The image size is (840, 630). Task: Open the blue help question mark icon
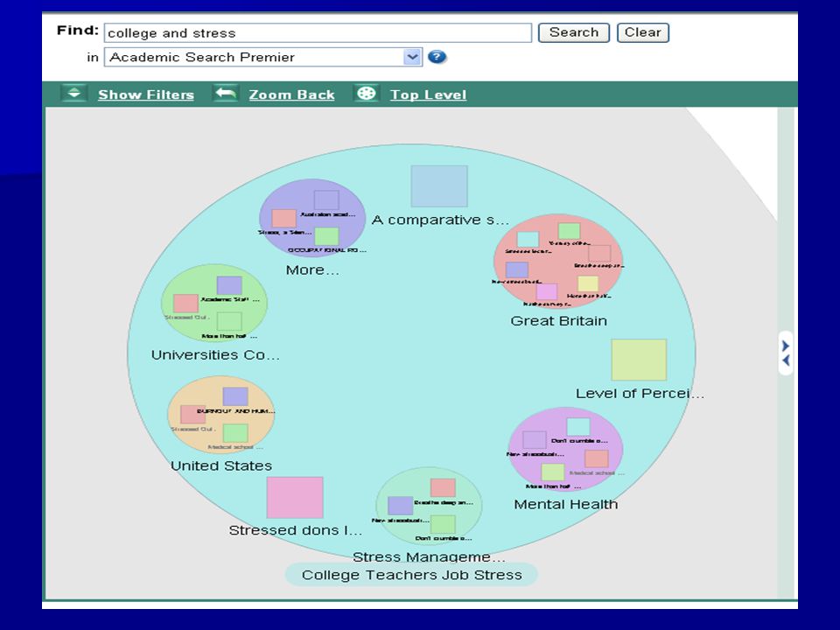pyautogui.click(x=437, y=57)
